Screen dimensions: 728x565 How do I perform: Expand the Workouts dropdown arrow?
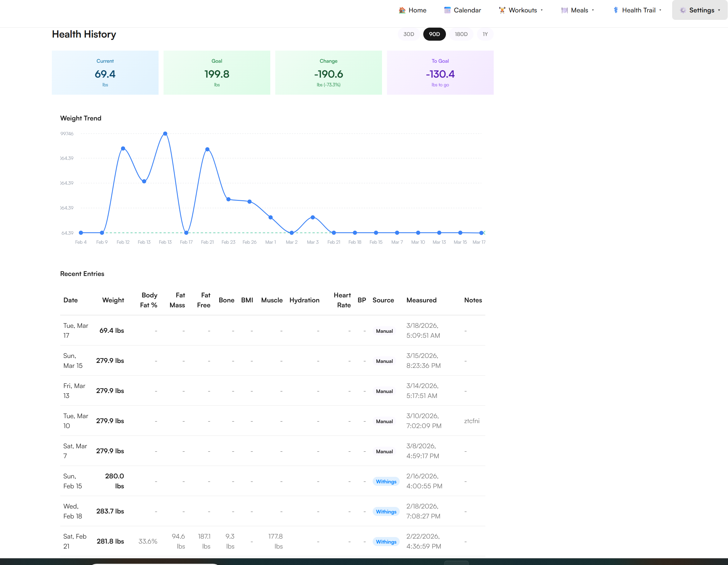click(542, 10)
